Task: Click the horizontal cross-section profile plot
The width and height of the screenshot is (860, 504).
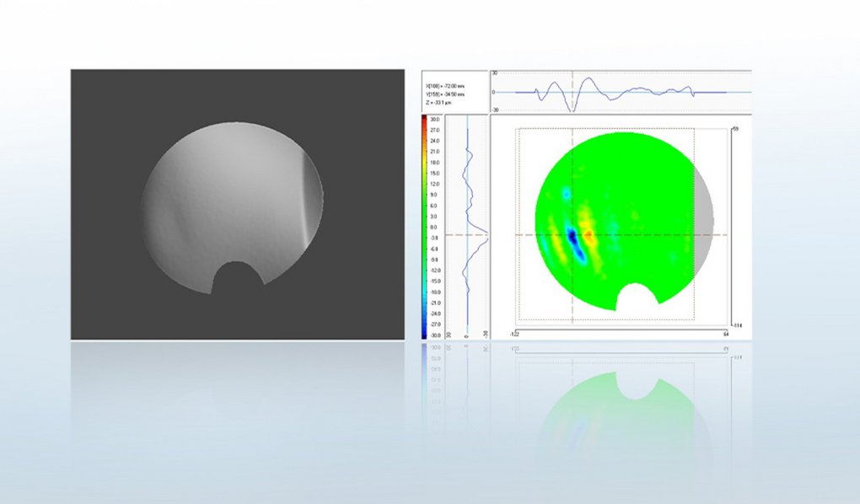Action: [x=621, y=92]
